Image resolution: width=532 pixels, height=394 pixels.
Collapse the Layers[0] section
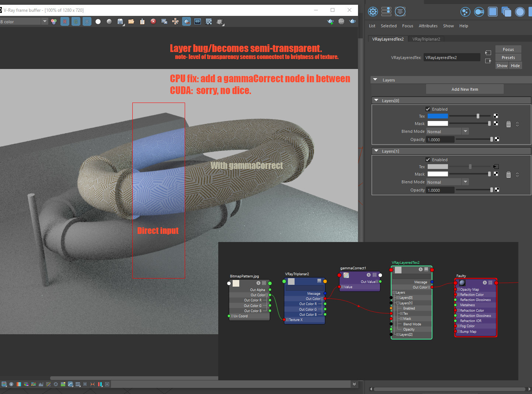pyautogui.click(x=376, y=100)
